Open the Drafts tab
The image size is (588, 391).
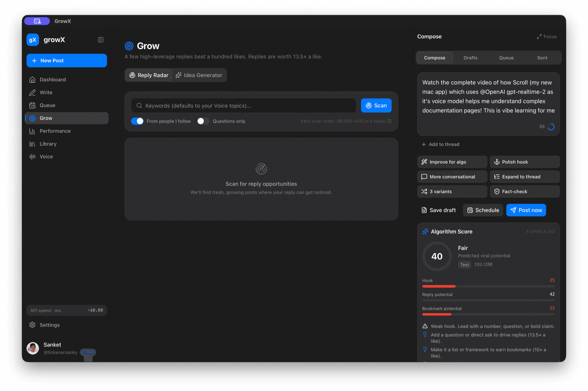471,58
